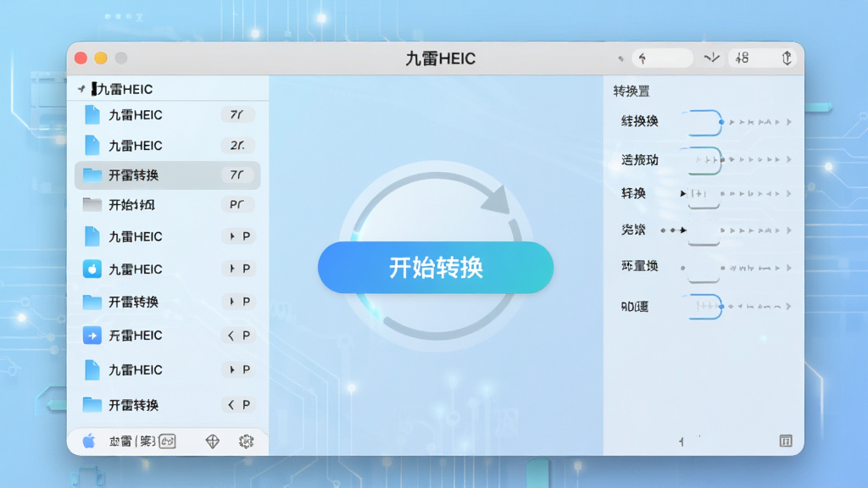Click the arrow track of the 转换换 row
Viewport: 868px width, 488px height.
755,122
